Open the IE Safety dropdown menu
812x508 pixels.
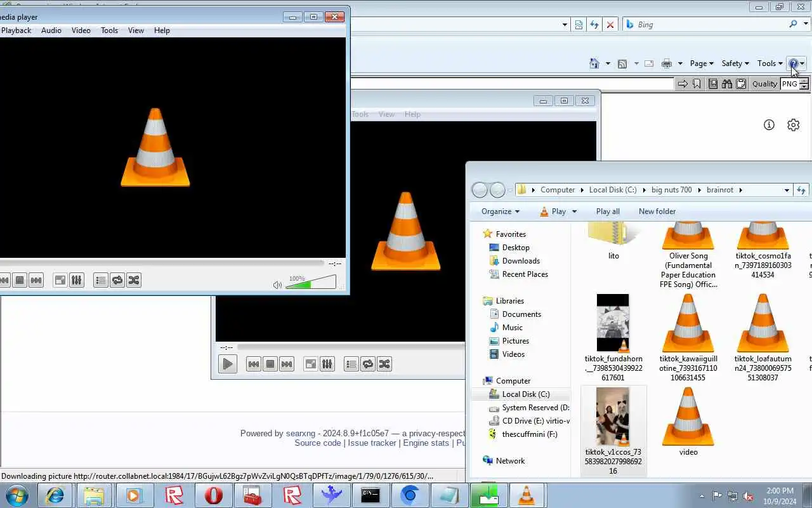point(735,63)
